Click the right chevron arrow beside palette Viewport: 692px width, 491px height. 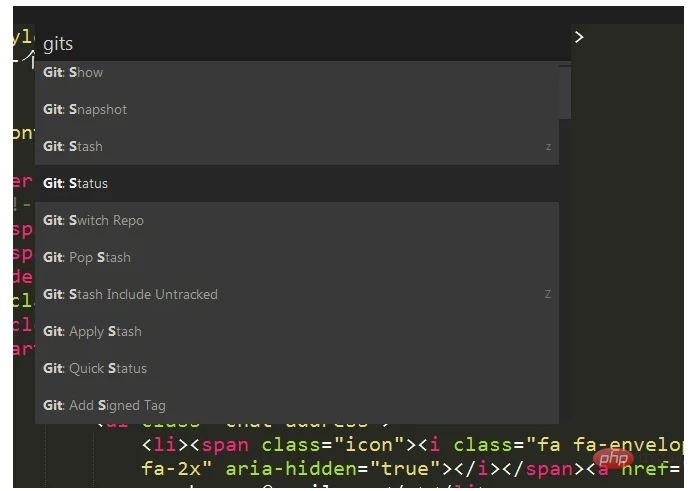click(579, 37)
